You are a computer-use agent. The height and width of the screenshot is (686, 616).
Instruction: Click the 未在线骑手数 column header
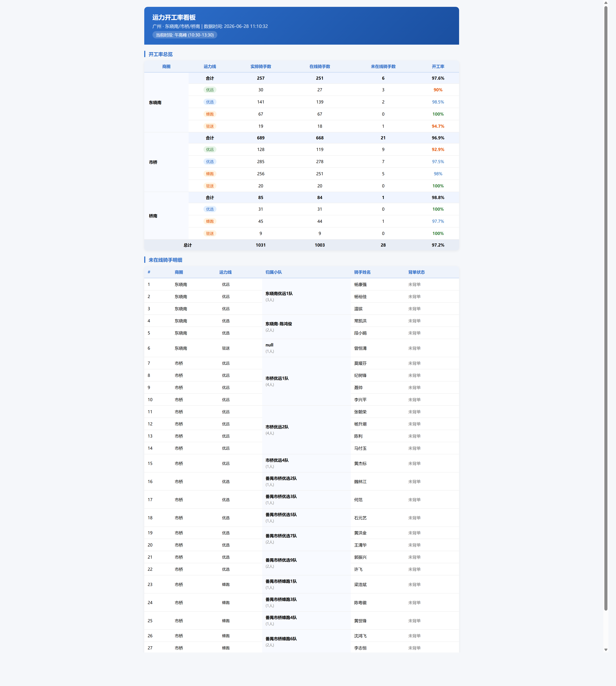tap(383, 67)
